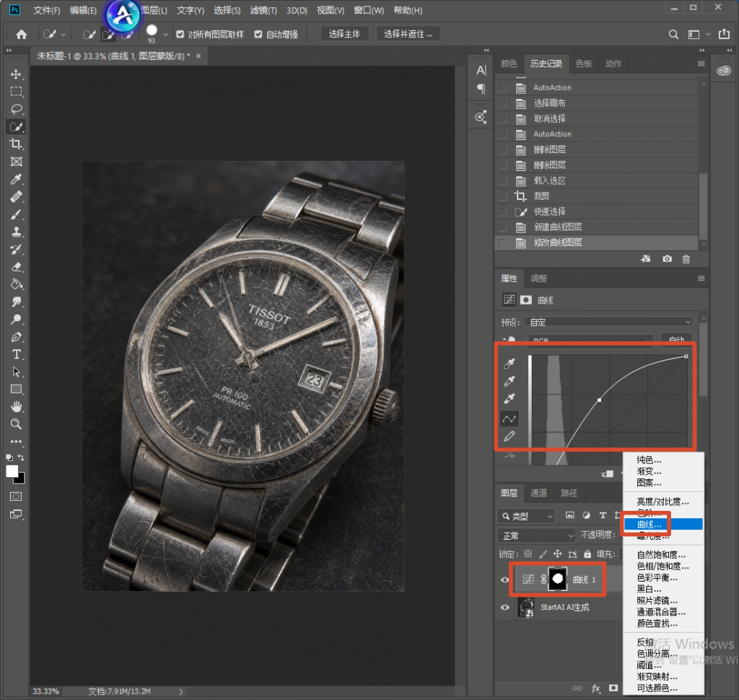Select the Crop tool in toolbar
This screenshot has height=700, width=739.
coord(16,144)
